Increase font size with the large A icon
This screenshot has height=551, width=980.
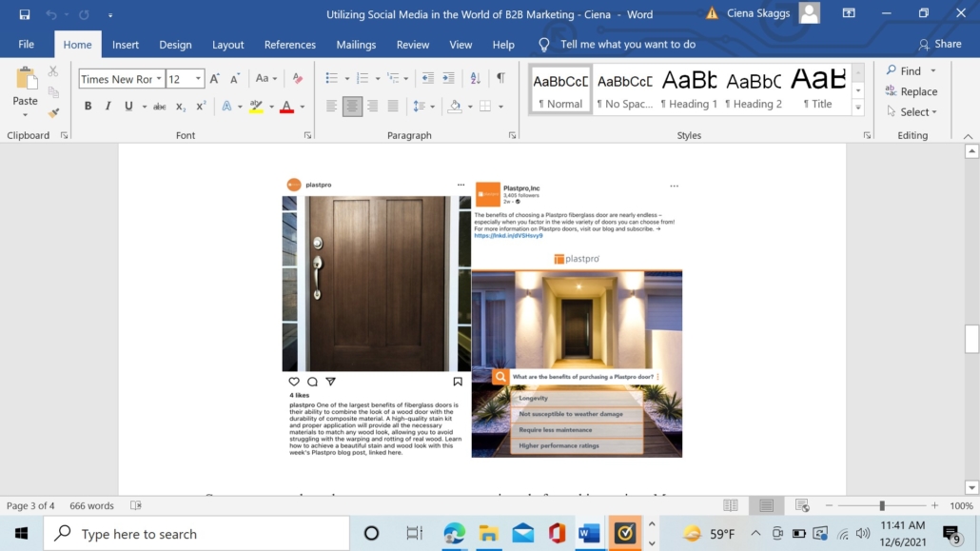[x=214, y=79]
